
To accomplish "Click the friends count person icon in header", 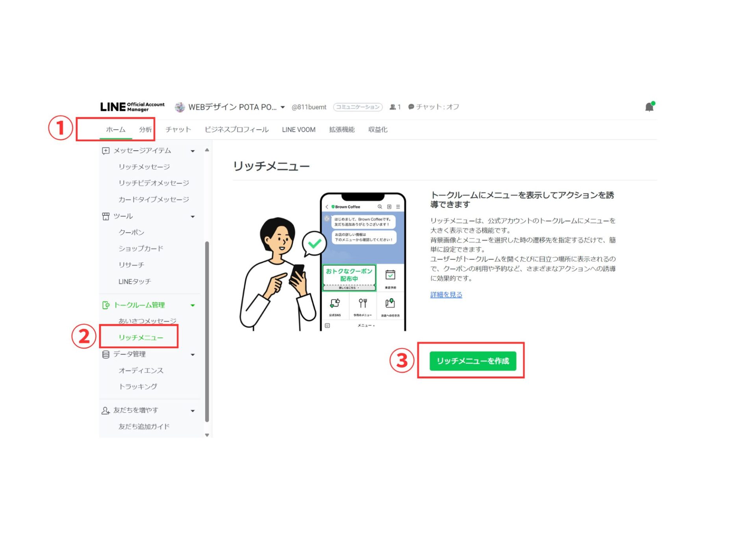I will coord(393,107).
